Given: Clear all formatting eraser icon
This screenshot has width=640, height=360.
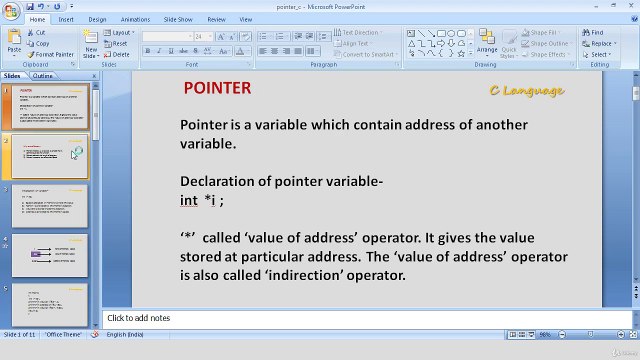Looking at the screenshot, I should (x=245, y=37).
